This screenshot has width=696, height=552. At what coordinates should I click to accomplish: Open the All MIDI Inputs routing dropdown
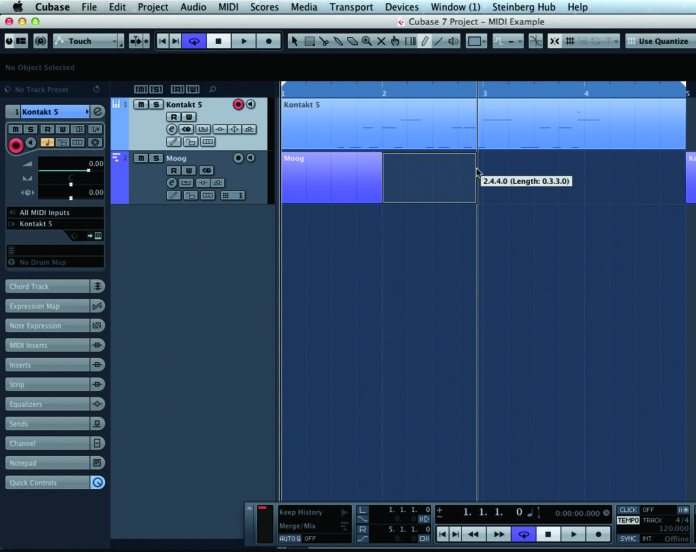click(55, 213)
